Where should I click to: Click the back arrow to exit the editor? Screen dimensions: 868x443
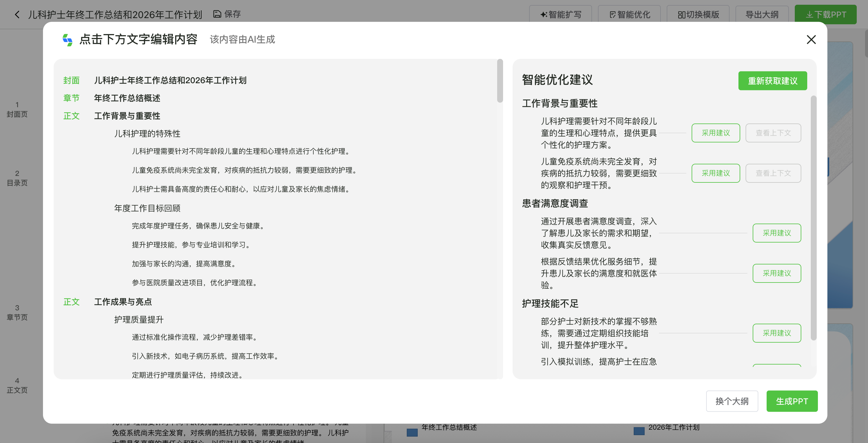pos(17,15)
